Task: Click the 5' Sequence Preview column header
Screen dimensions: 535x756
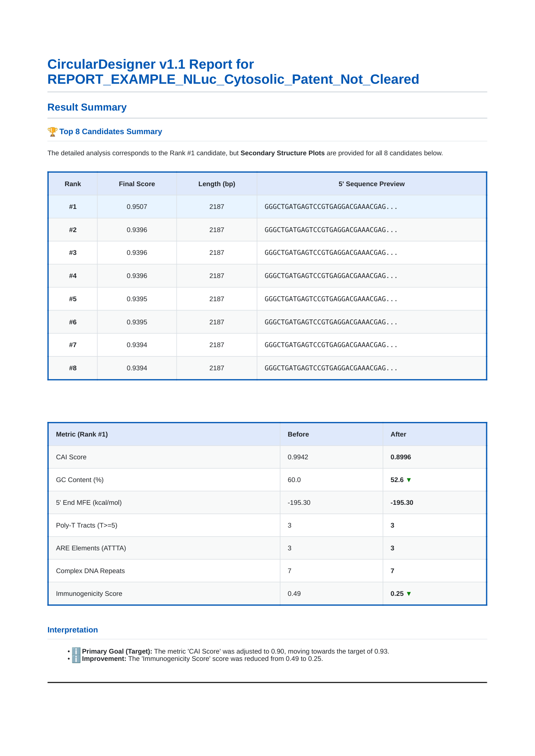Action: 371,184
